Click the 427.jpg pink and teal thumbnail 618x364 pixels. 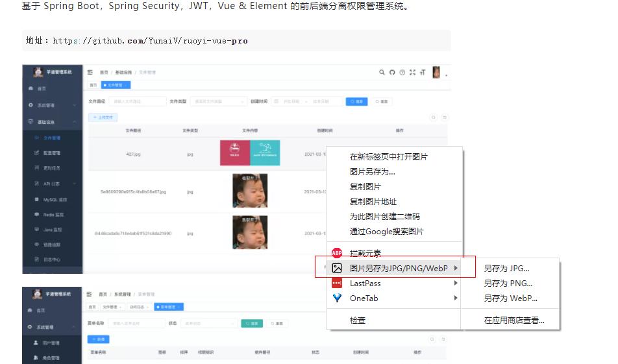[x=250, y=153]
